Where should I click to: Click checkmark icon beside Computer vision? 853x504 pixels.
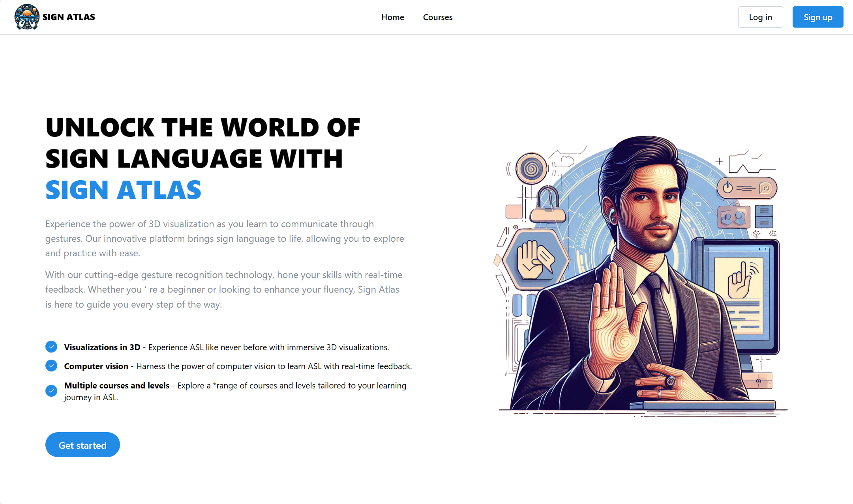tap(51, 366)
